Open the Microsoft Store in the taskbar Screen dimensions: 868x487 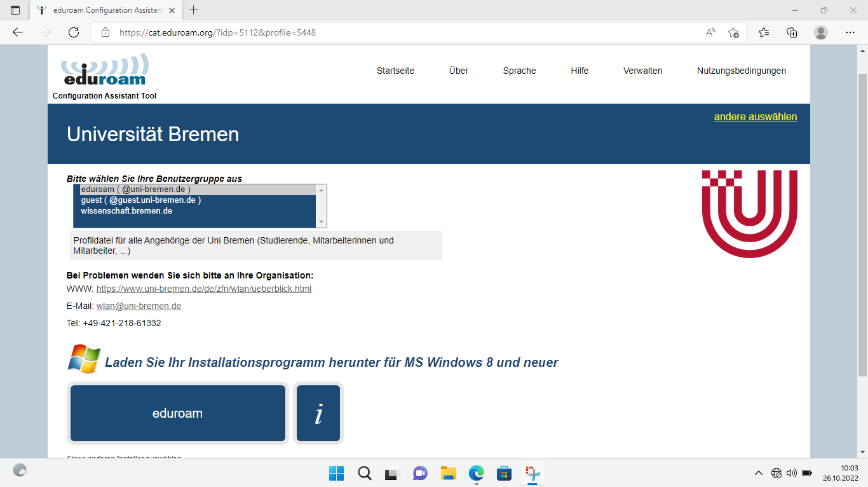coord(505,473)
